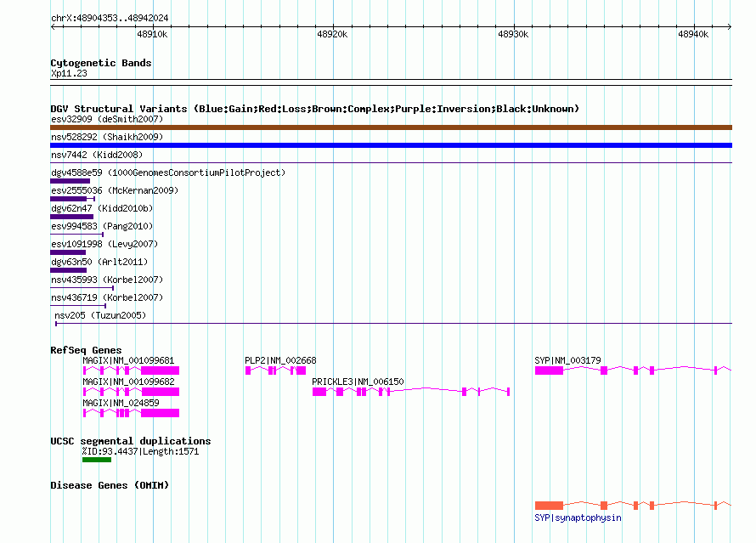
Task: Click the PRICKLE3 first large exon
Action: (319, 392)
